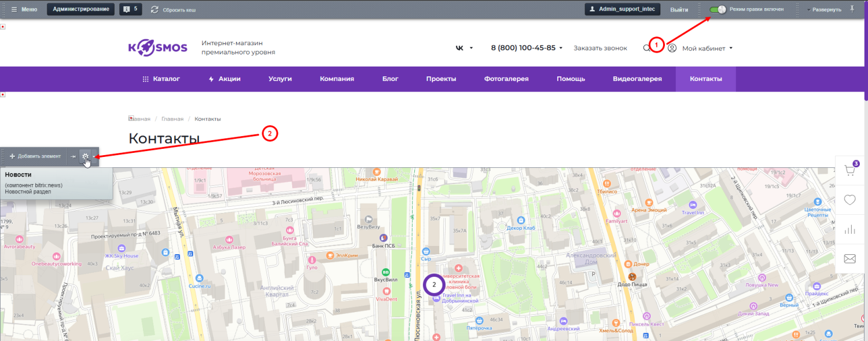Pin the admin panel with the pin icon
Viewport: 868px width, 341px height.
coord(851,9)
